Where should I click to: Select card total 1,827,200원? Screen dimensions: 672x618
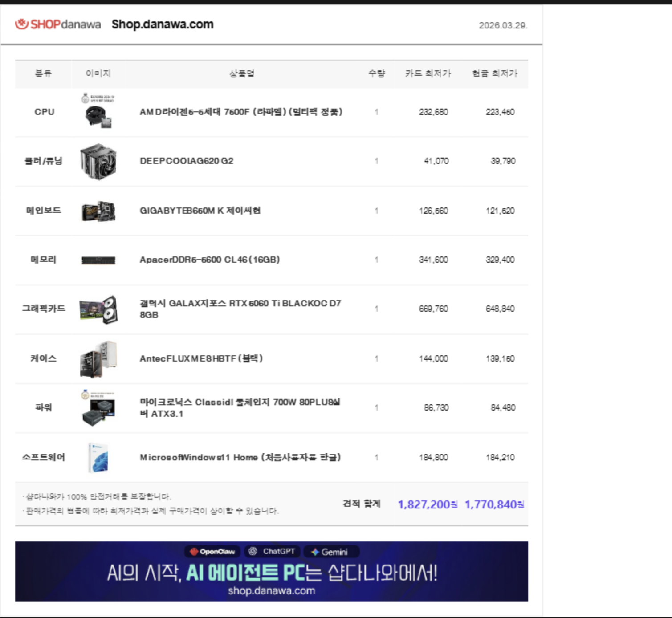[x=428, y=504]
